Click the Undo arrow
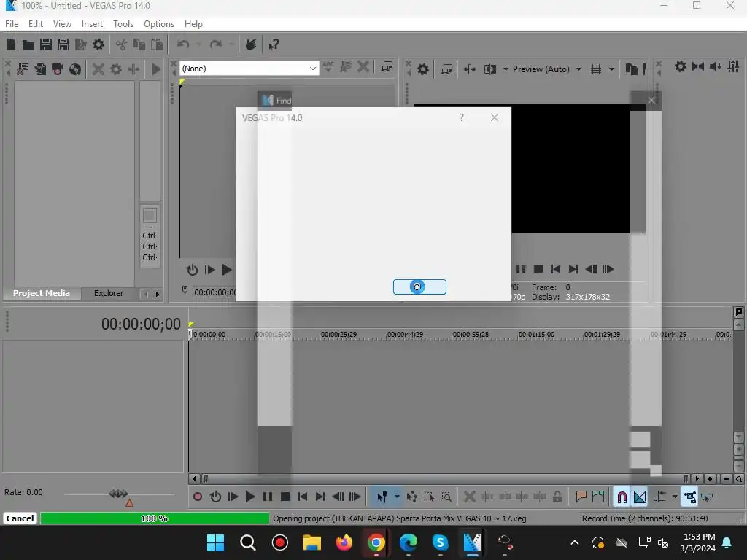This screenshot has width=747, height=560. 183,44
